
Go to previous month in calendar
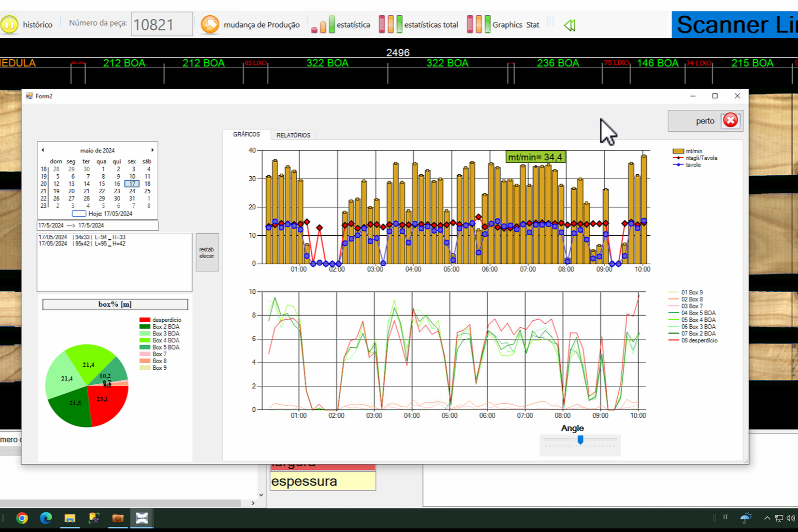point(43,150)
